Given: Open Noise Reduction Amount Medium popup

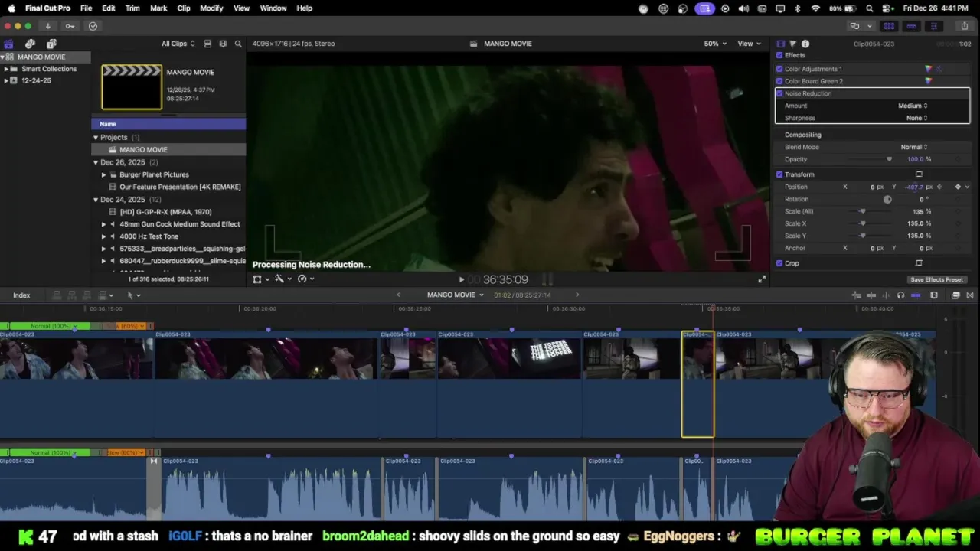Looking at the screenshot, I should tap(913, 106).
